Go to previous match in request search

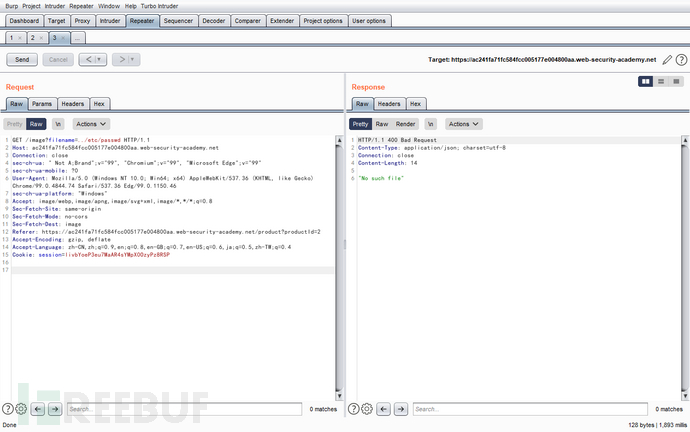coord(38,409)
